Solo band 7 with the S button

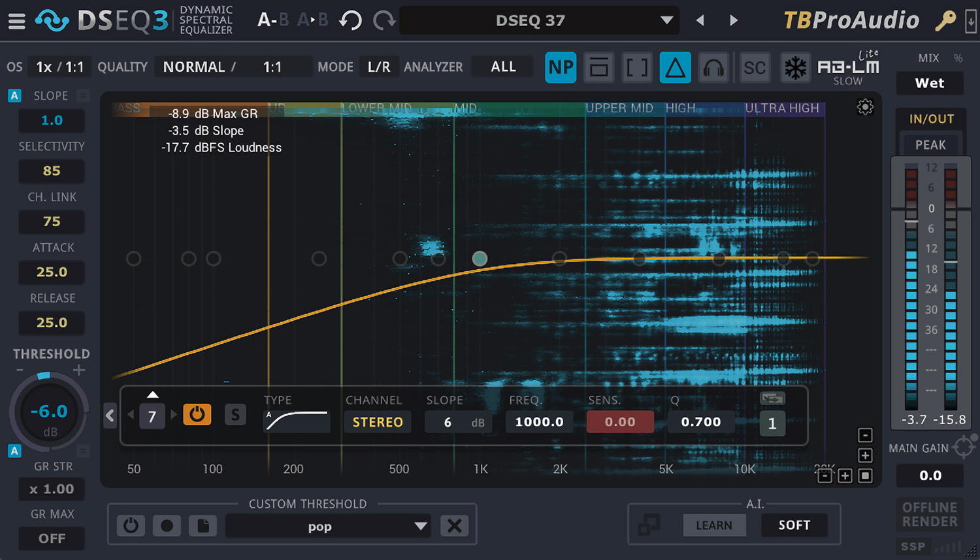tap(235, 414)
